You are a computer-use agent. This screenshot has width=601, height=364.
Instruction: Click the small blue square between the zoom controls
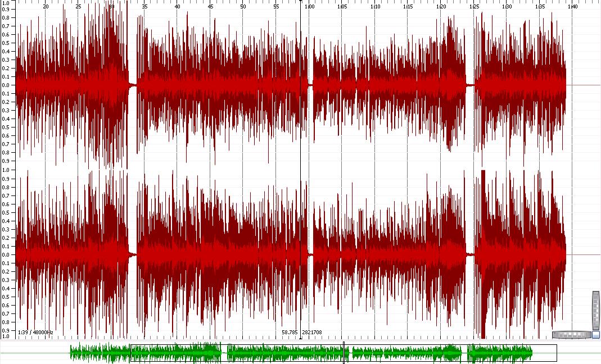[596, 335]
